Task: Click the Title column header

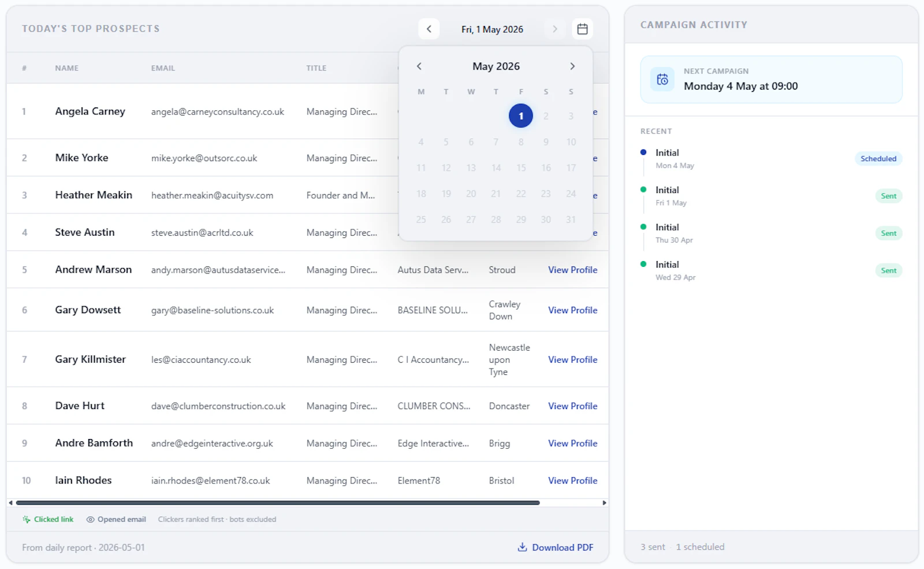Action: point(316,68)
